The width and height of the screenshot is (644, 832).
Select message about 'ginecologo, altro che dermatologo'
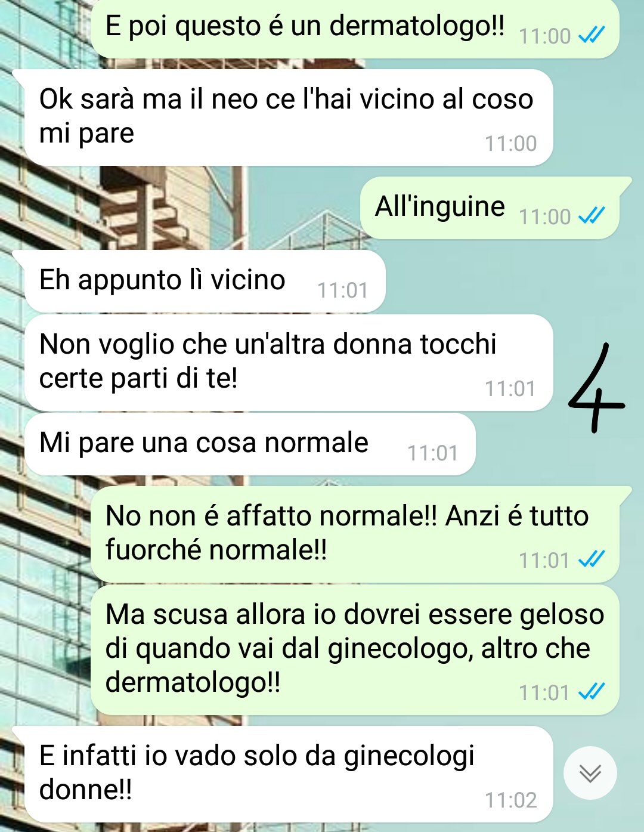coord(355,650)
